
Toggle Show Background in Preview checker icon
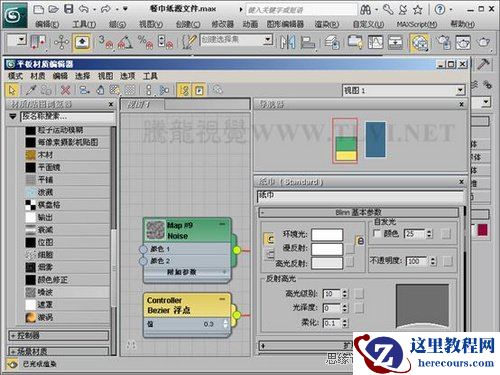[130, 90]
